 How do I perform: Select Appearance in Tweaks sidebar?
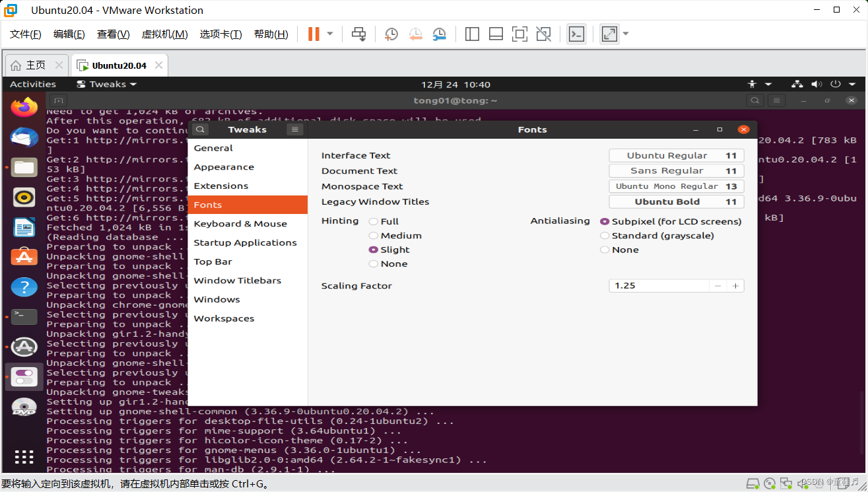tap(248, 167)
